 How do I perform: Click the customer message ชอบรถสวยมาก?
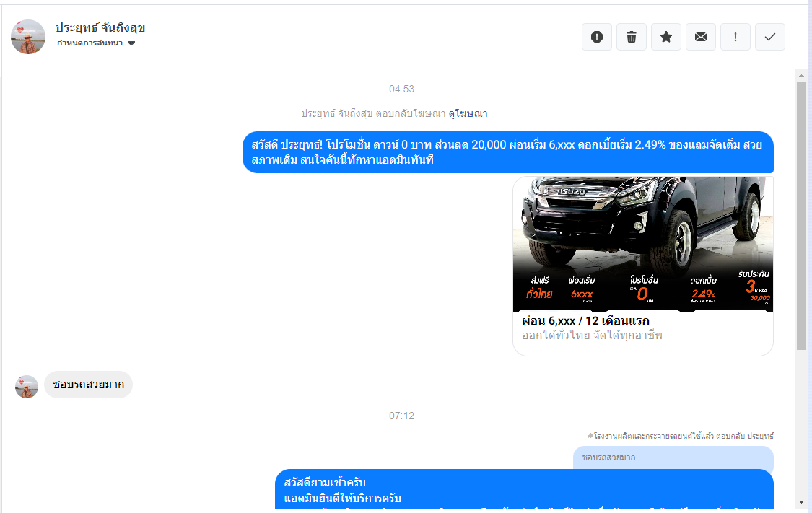[89, 385]
